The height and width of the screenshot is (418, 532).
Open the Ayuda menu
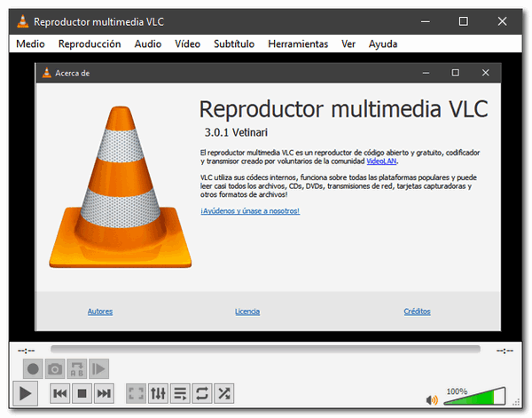383,43
